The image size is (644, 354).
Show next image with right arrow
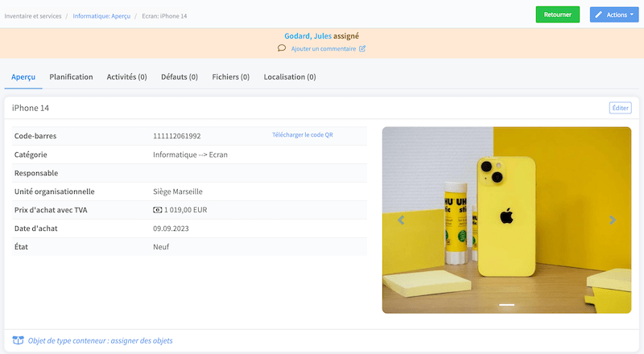[x=613, y=220]
